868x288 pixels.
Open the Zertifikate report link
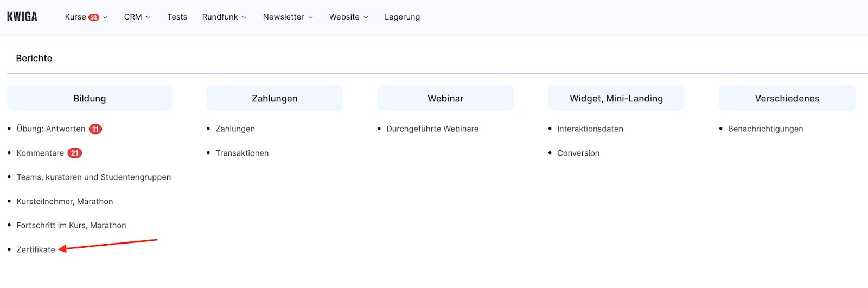point(36,249)
